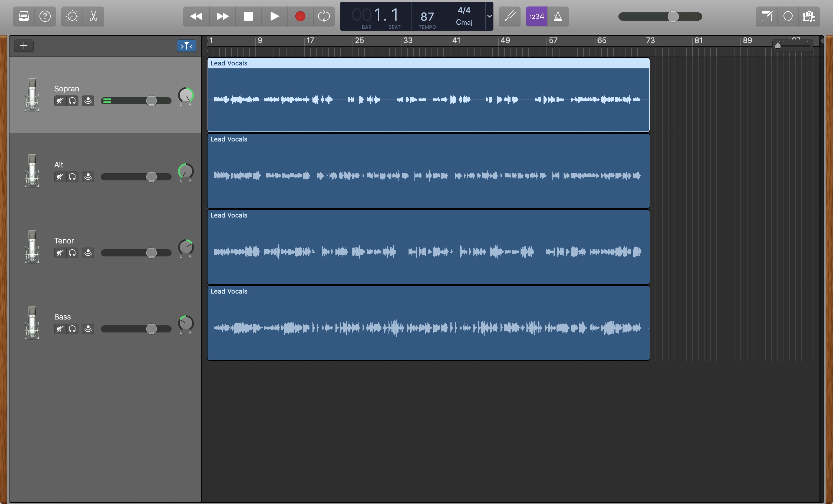833x504 pixels.
Task: Click the Cmaj key signature selector
Action: pyautogui.click(x=464, y=22)
